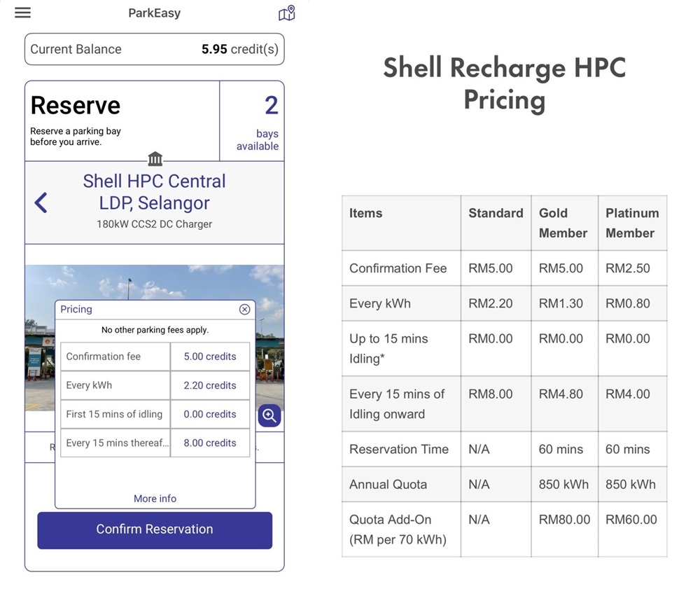The height and width of the screenshot is (601, 700).
Task: Click the landmark icon above Shell HPC Central
Action: [154, 159]
